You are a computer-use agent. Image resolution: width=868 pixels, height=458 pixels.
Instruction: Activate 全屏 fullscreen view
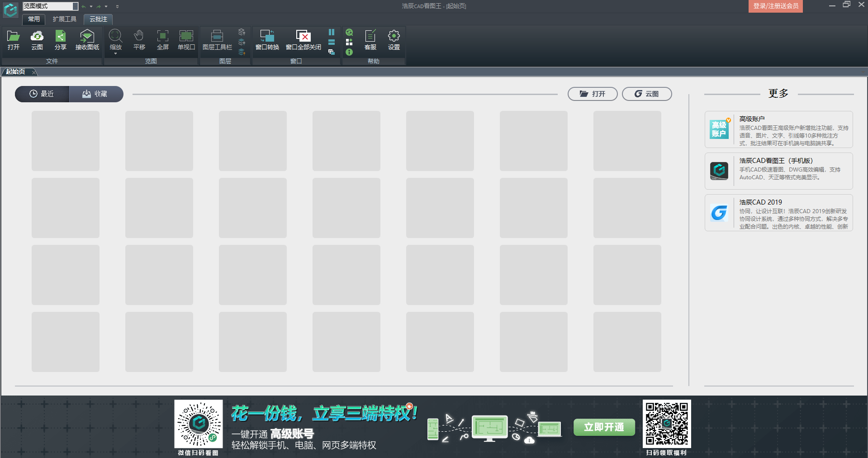[163, 40]
